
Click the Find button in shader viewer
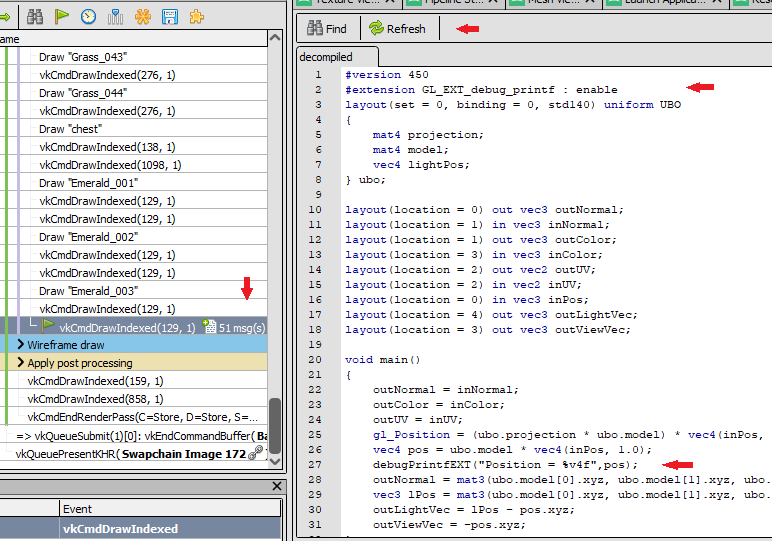[x=327, y=29]
